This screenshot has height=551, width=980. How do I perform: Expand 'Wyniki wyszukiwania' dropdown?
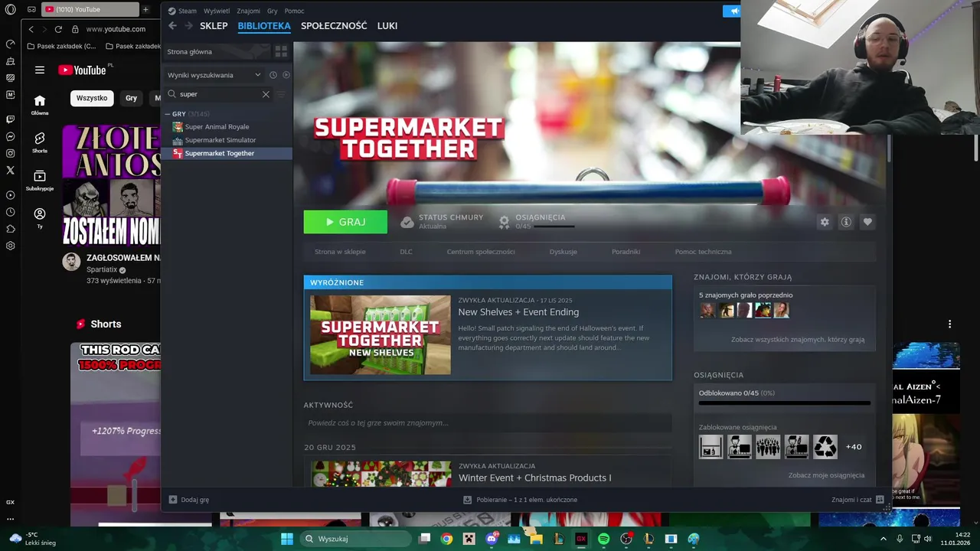coord(214,75)
